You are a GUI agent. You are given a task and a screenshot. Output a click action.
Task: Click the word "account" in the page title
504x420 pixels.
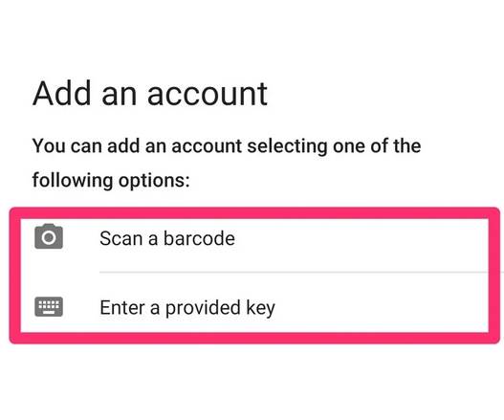click(x=208, y=95)
